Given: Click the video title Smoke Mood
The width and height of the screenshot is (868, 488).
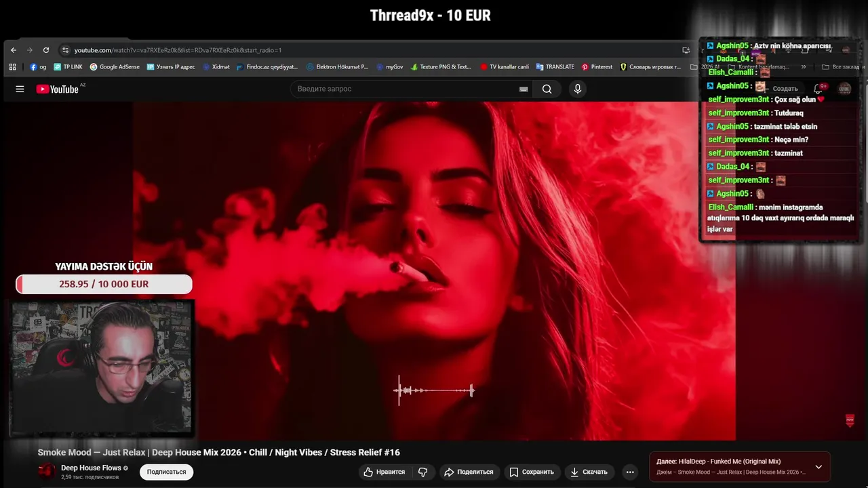Looking at the screenshot, I should pos(218,452).
